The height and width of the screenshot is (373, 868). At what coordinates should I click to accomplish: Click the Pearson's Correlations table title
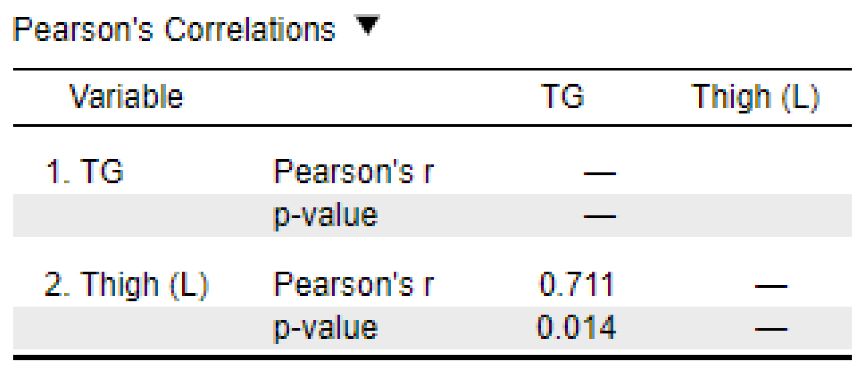pyautogui.click(x=174, y=30)
